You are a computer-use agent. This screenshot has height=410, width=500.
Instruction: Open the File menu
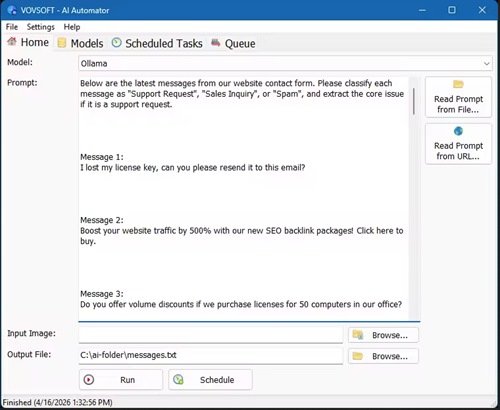[12, 27]
